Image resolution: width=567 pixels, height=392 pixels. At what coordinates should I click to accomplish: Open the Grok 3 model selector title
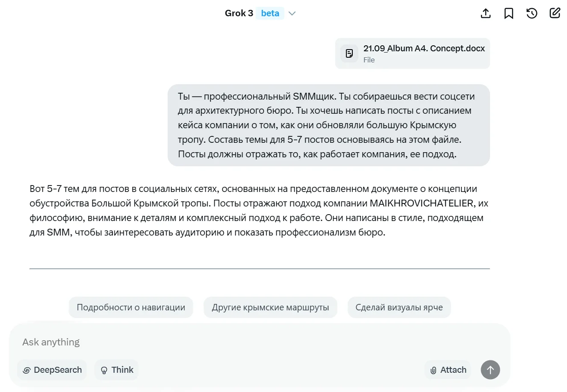(x=239, y=13)
